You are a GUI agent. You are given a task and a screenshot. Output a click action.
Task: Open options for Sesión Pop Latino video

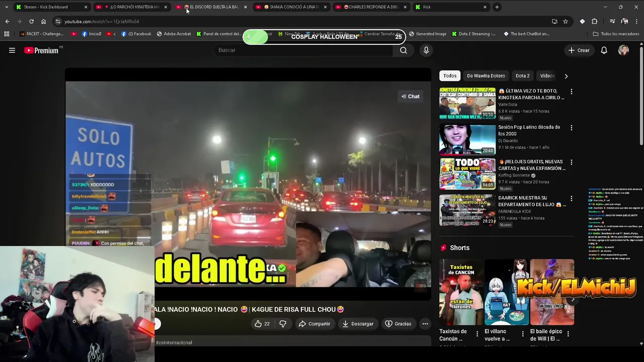(x=571, y=128)
